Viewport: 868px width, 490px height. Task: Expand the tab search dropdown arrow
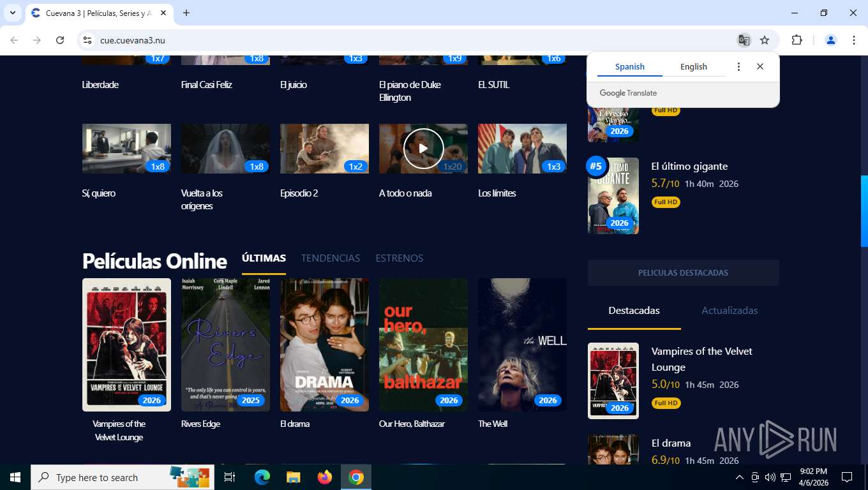[x=12, y=13]
